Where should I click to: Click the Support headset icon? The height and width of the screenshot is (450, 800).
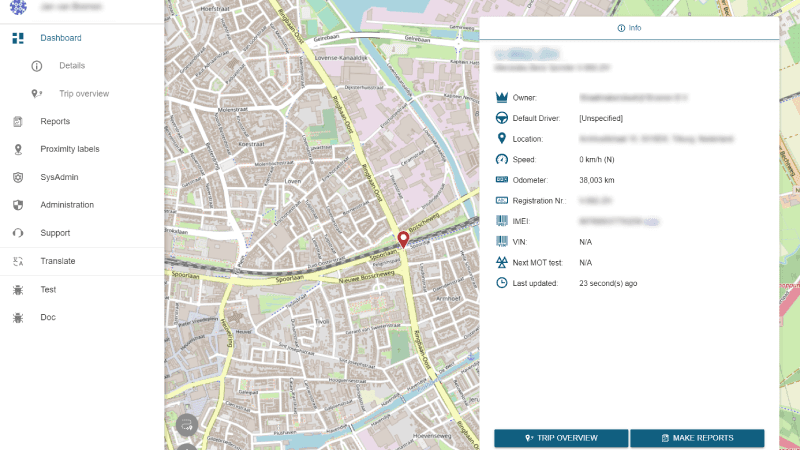pos(18,233)
